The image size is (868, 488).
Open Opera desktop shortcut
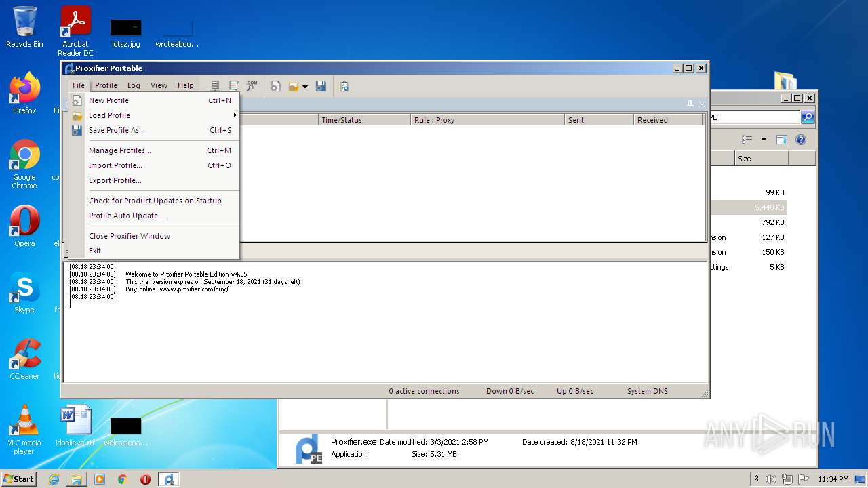tap(24, 226)
